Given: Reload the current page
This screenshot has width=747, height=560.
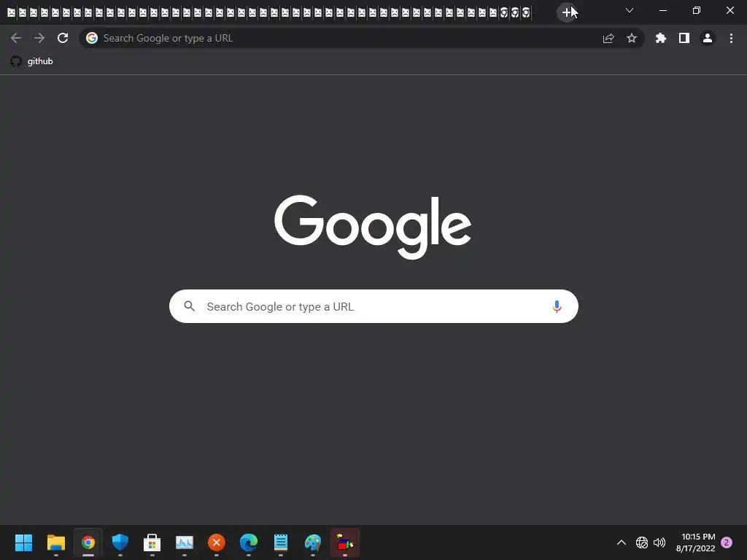Looking at the screenshot, I should [x=63, y=38].
